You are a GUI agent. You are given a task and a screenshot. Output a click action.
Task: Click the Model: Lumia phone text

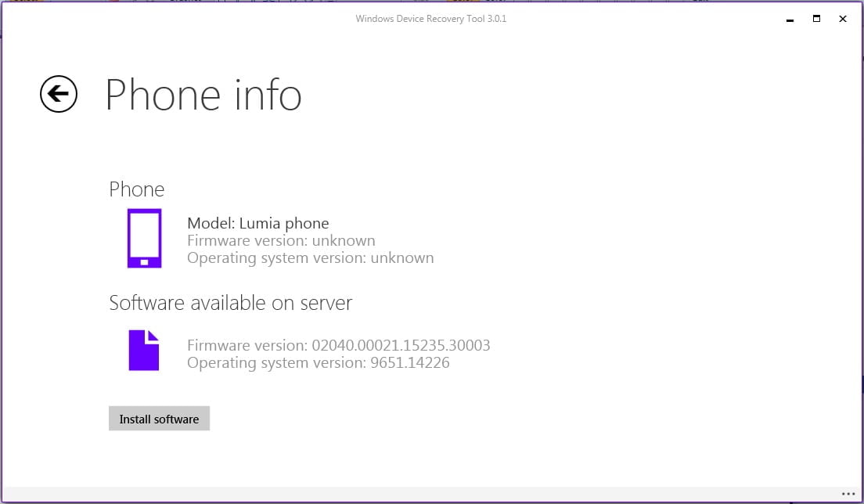pos(258,223)
